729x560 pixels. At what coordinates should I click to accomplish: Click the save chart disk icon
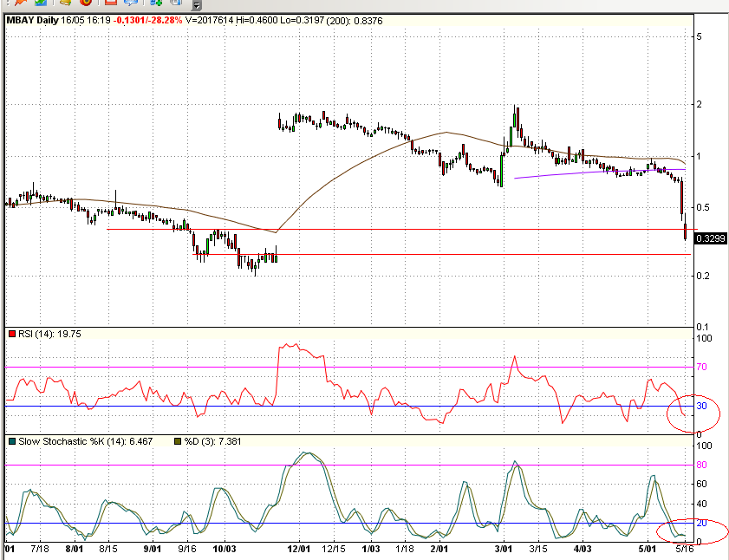pyautogui.click(x=174, y=5)
